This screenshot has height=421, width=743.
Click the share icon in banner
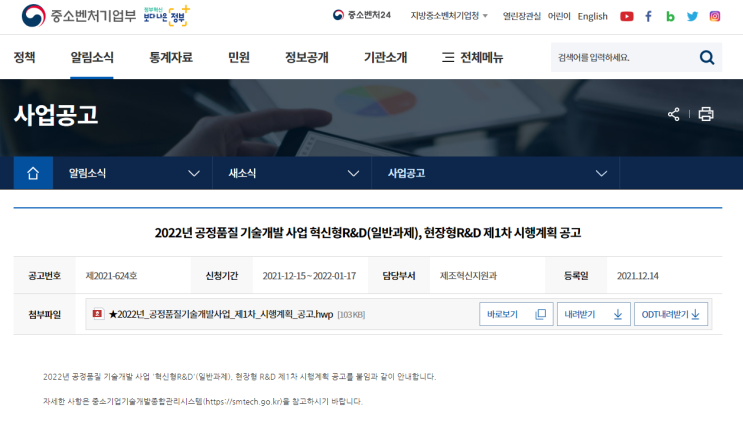point(673,114)
